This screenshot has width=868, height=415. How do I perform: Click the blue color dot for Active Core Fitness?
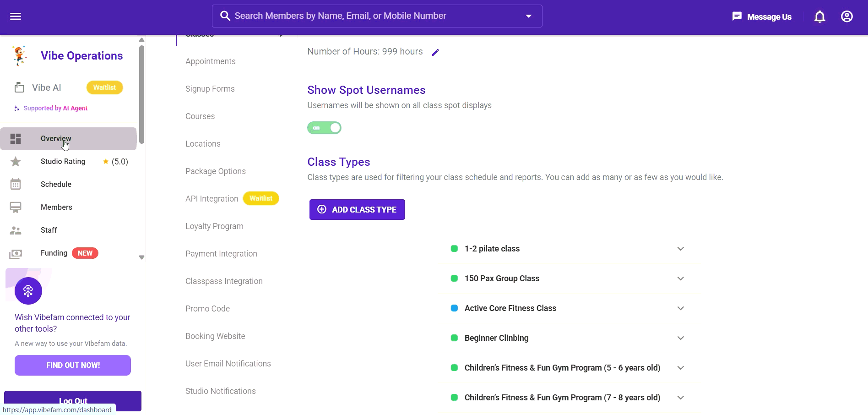click(454, 308)
